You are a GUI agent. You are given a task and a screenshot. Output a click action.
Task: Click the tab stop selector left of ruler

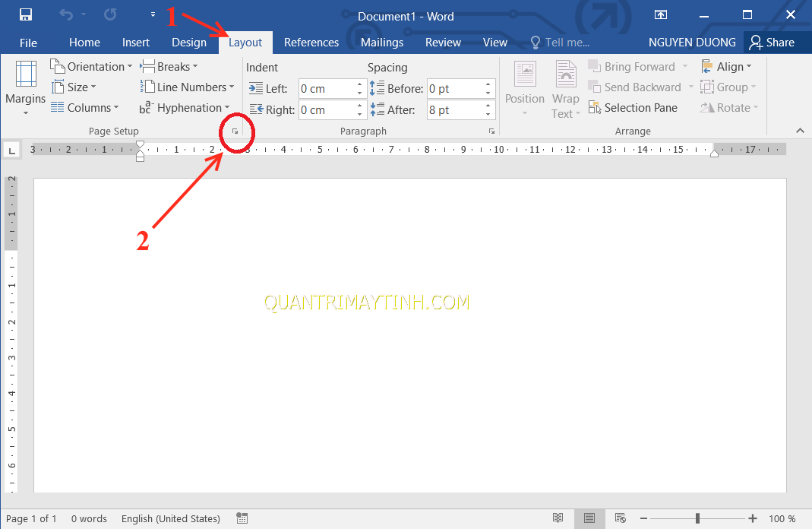[11, 150]
